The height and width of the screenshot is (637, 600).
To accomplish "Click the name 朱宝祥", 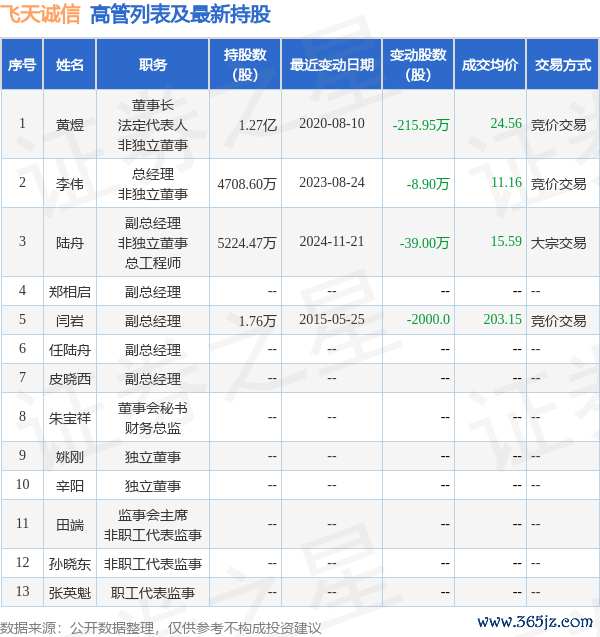I will pyautogui.click(x=70, y=418).
